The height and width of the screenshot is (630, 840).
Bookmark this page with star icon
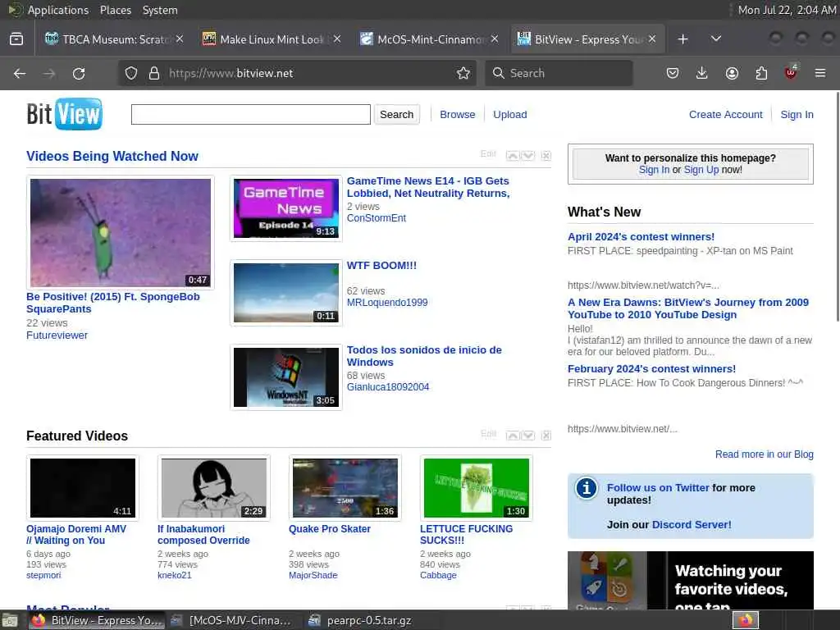[x=463, y=73]
